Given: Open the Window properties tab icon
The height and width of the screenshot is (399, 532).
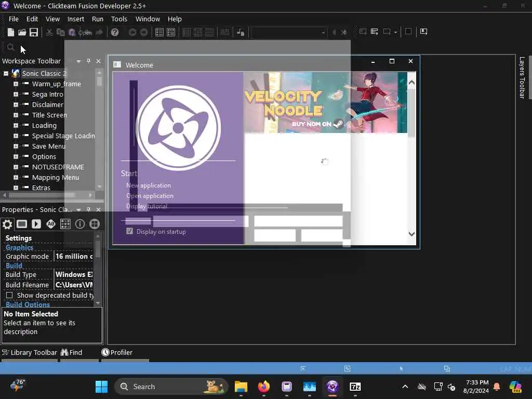Looking at the screenshot, I should [x=22, y=224].
